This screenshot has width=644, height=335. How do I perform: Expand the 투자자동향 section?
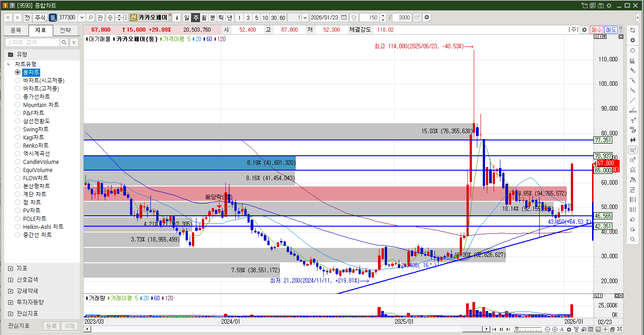click(10, 302)
